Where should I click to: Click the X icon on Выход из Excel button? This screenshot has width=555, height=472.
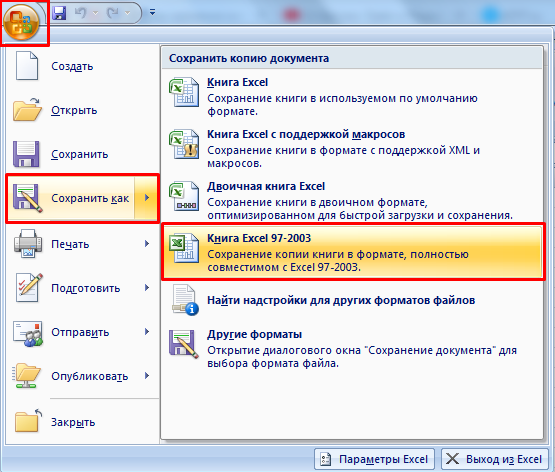(452, 459)
